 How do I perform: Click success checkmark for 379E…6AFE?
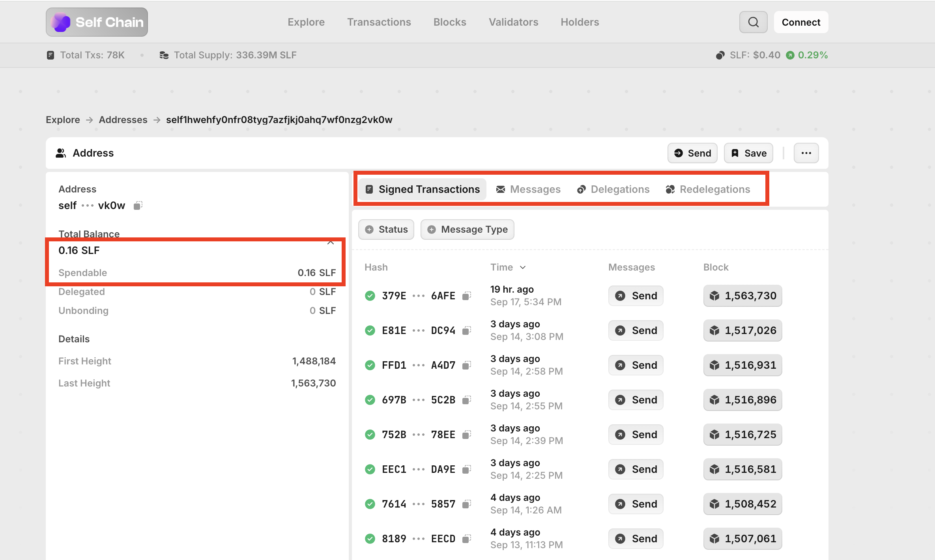pyautogui.click(x=370, y=296)
